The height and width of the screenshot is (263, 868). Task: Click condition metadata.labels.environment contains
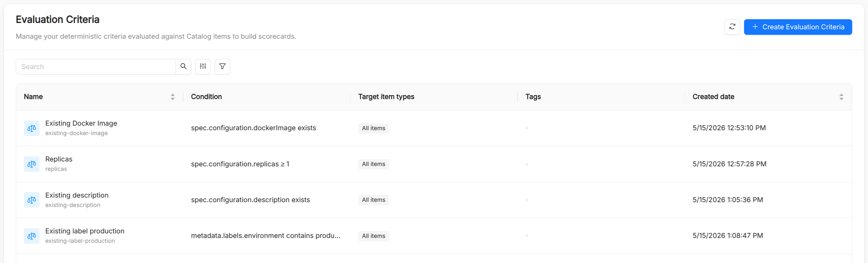coord(266,236)
